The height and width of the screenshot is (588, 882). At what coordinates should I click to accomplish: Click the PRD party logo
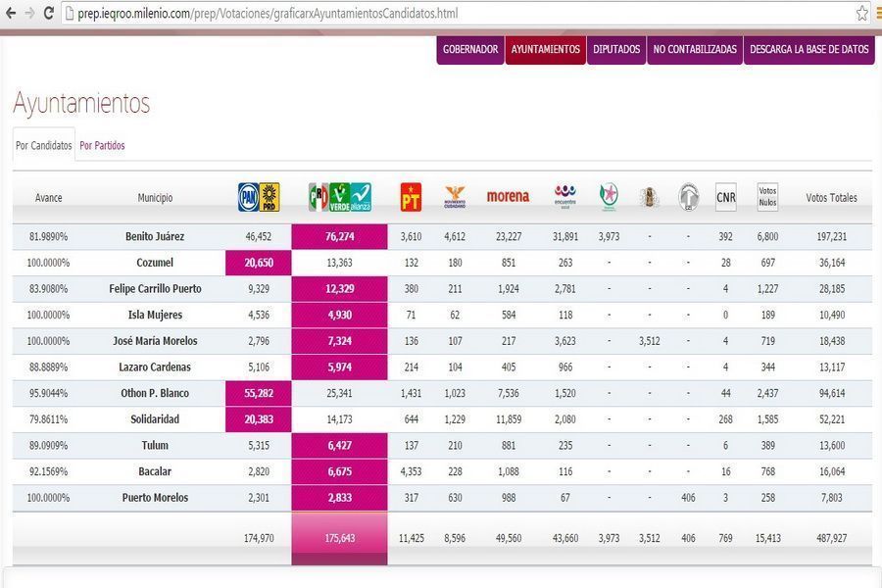pos(269,197)
